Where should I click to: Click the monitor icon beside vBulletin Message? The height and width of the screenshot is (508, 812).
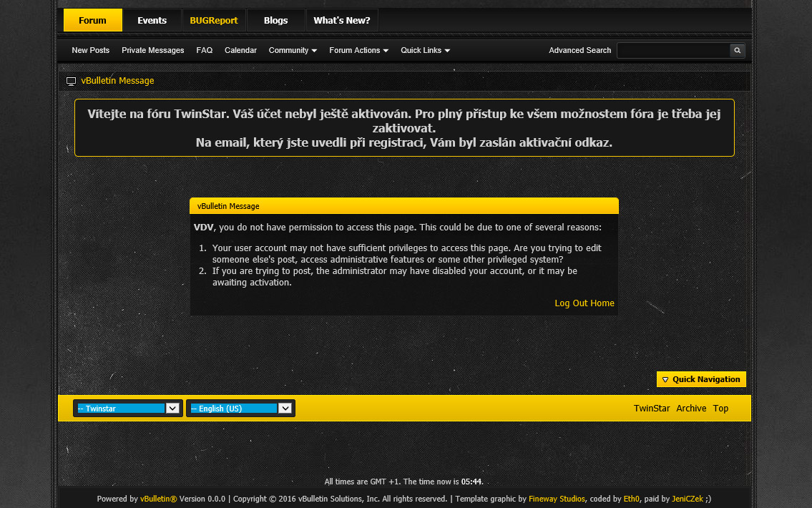point(71,82)
